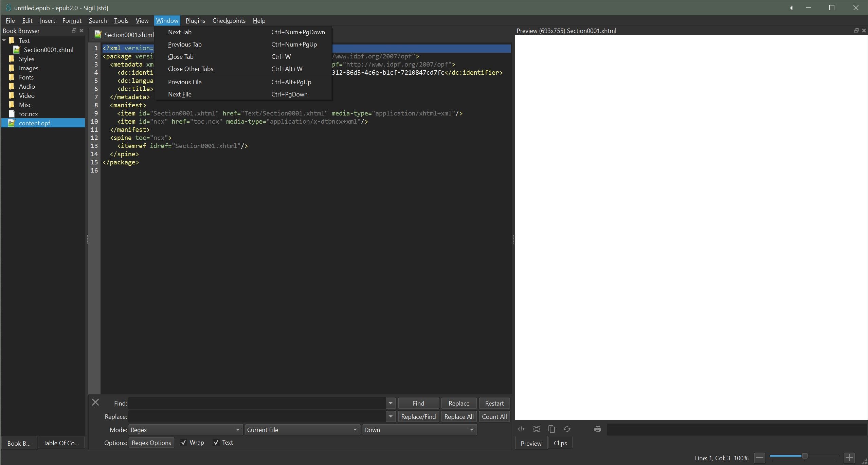Collapse the Text folder in Book Browser
Viewport: 868px width, 465px height.
pos(4,40)
